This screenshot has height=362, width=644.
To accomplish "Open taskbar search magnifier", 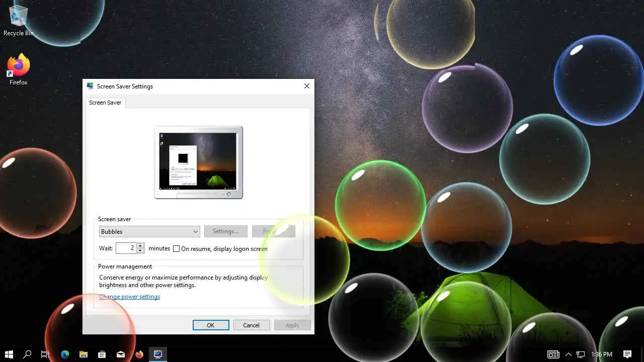I will pos(27,354).
